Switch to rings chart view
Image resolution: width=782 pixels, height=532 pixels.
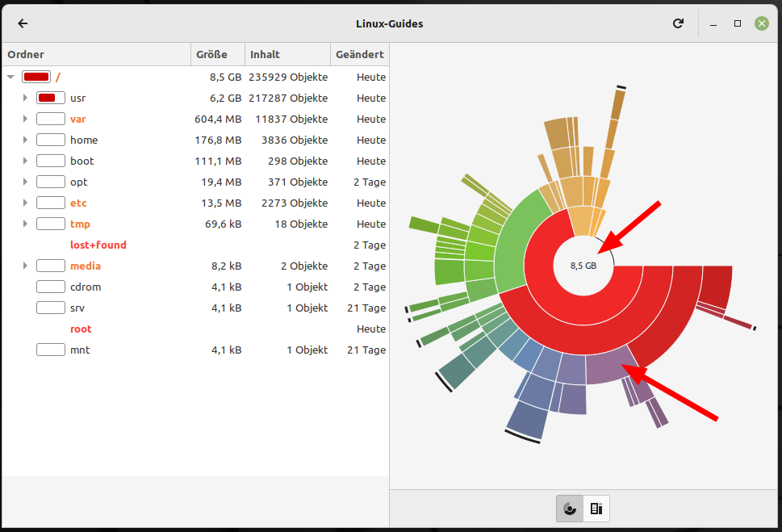[x=570, y=509]
